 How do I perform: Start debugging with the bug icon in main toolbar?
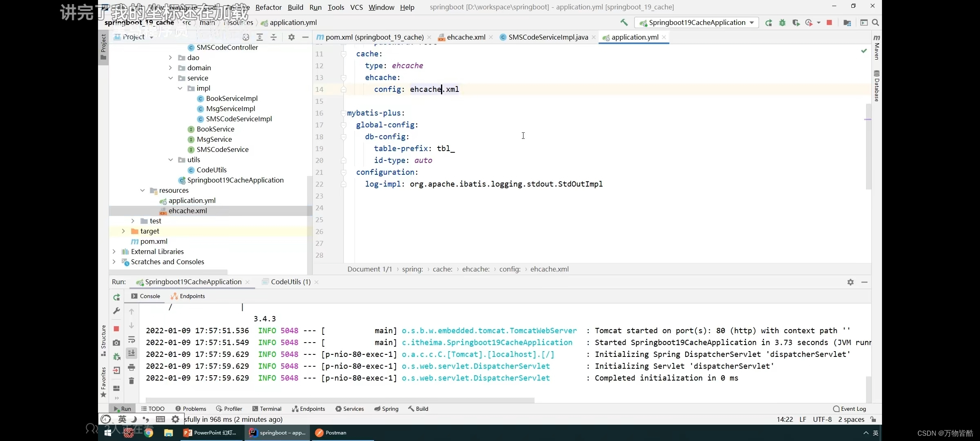pos(782,22)
